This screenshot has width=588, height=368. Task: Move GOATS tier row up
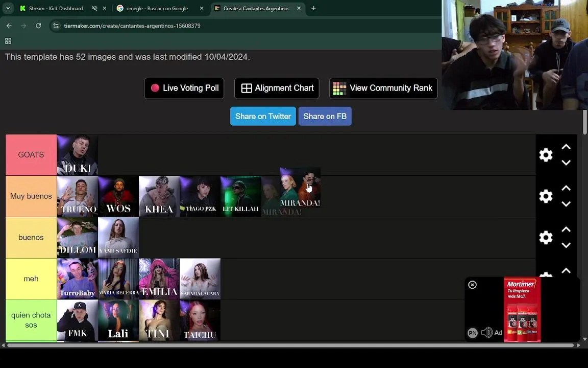[x=566, y=147]
